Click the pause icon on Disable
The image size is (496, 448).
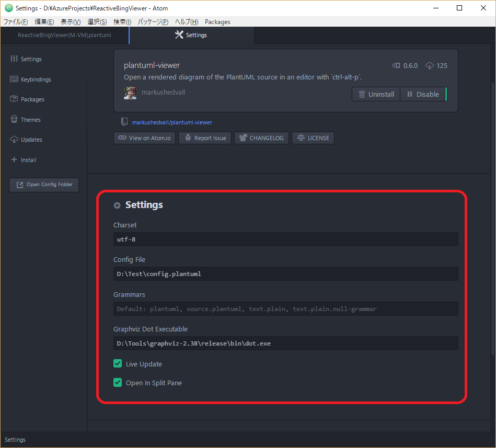410,94
